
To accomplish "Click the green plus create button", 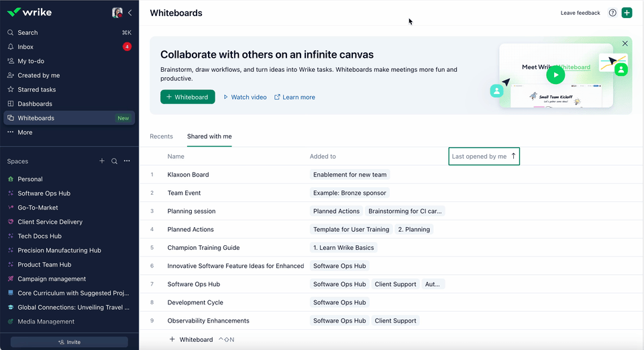I will tap(627, 13).
